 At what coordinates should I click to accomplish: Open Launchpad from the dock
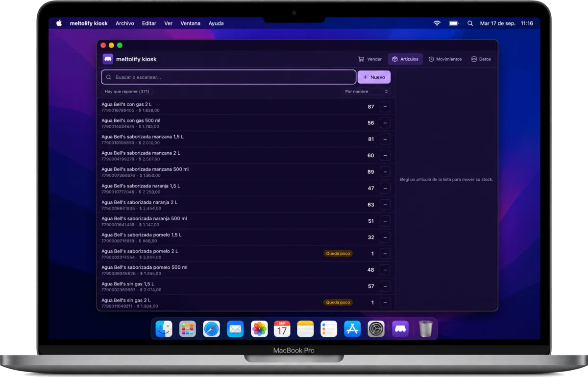(188, 329)
